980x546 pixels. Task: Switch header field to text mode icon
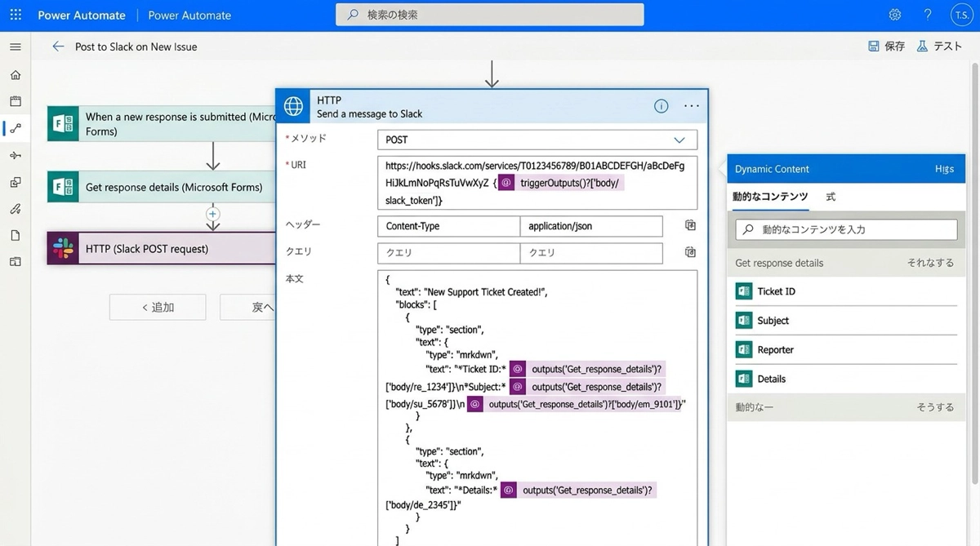coord(690,225)
